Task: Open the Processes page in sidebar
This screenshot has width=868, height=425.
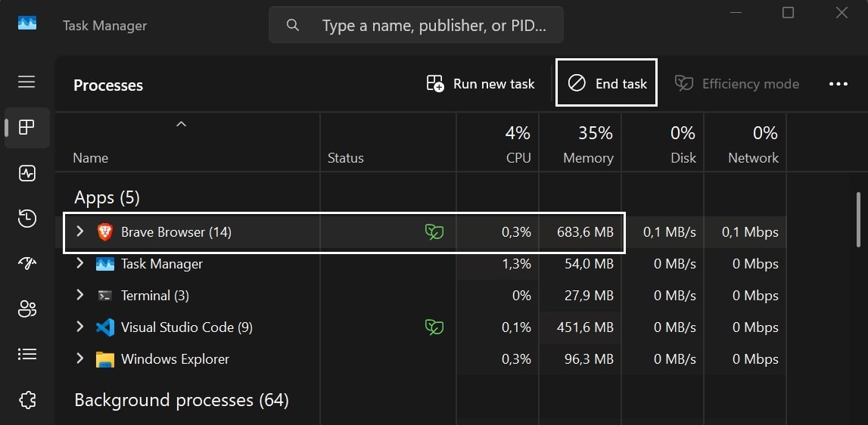Action: point(26,127)
